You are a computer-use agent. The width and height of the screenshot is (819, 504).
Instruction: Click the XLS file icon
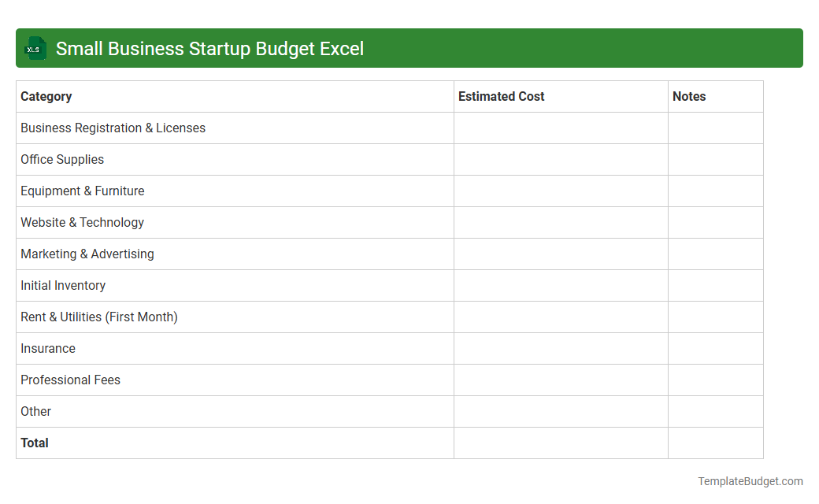pos(35,48)
